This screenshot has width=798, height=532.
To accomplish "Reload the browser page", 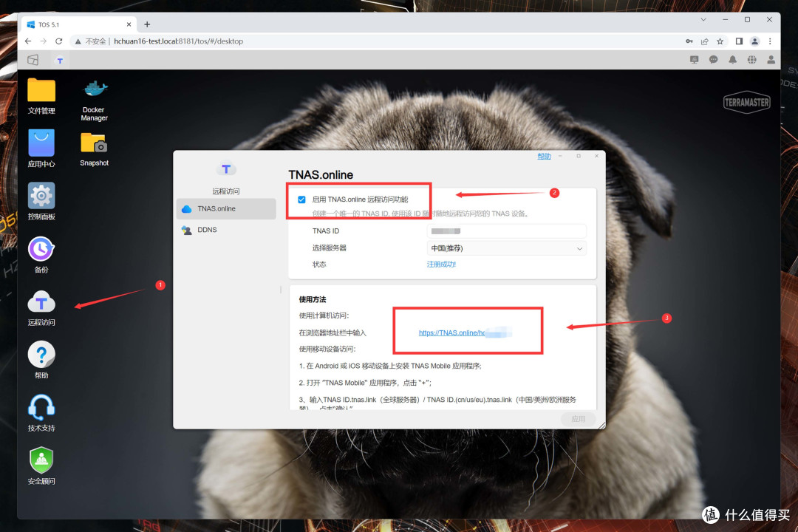I will coord(58,41).
